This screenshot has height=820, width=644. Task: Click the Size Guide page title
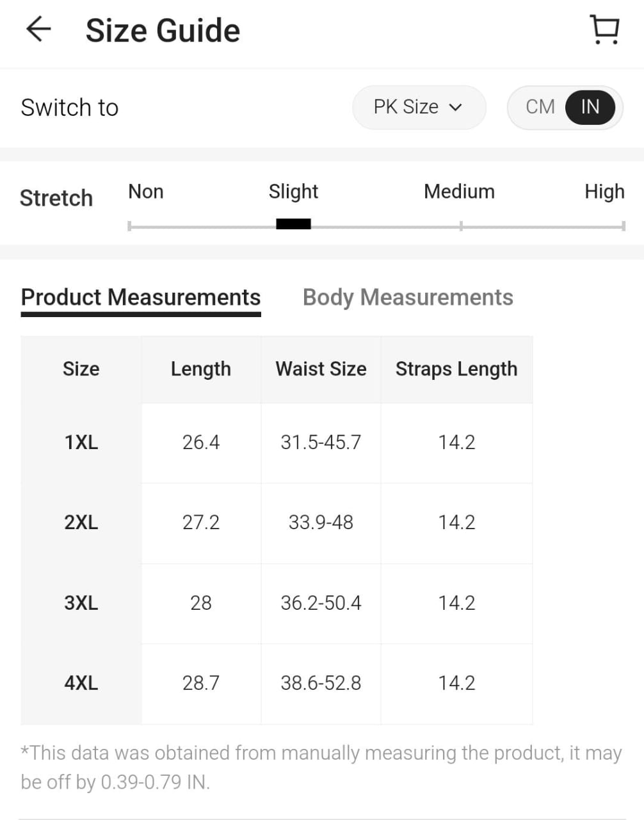pyautogui.click(x=163, y=31)
